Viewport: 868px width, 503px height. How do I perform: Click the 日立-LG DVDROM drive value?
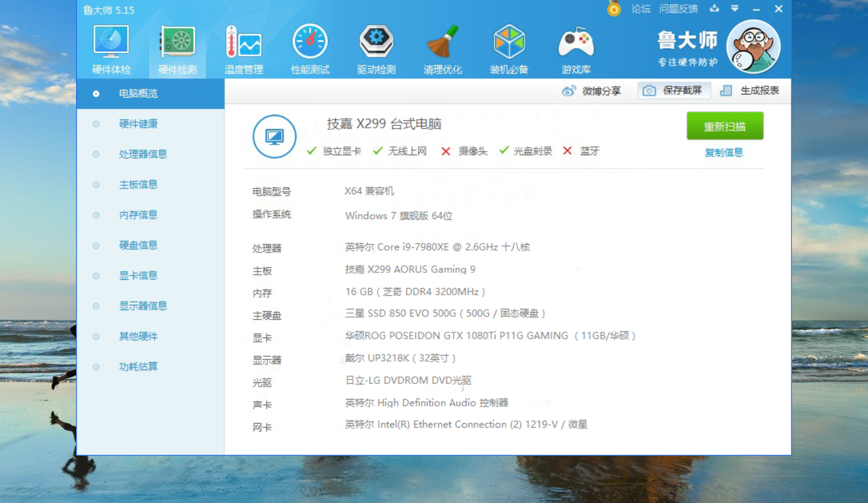point(408,380)
